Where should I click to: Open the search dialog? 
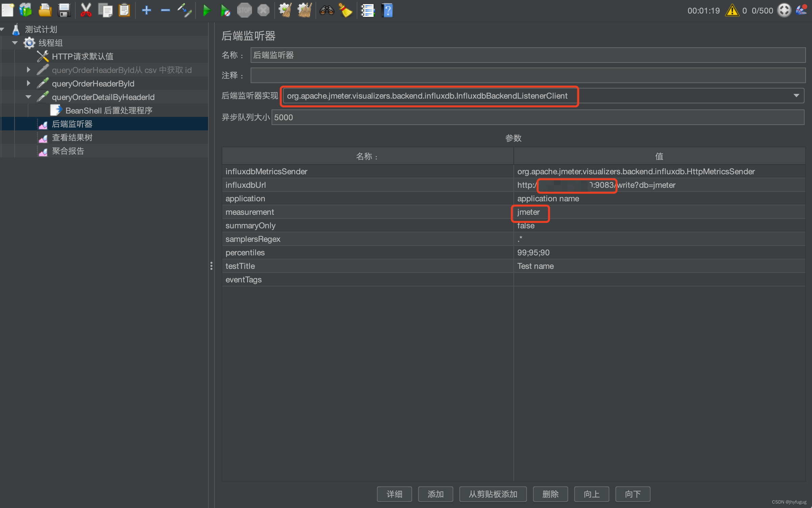tap(326, 10)
